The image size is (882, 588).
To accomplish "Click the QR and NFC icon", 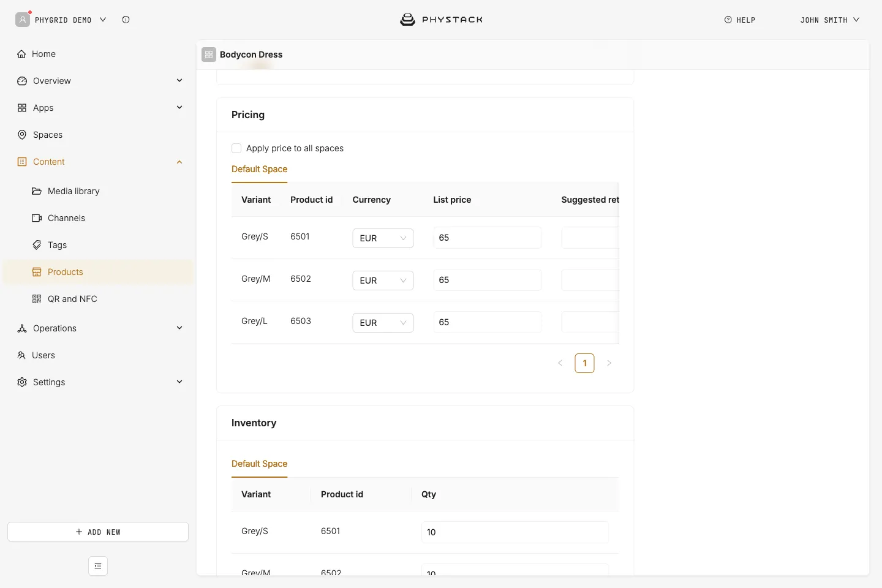I will [x=37, y=299].
